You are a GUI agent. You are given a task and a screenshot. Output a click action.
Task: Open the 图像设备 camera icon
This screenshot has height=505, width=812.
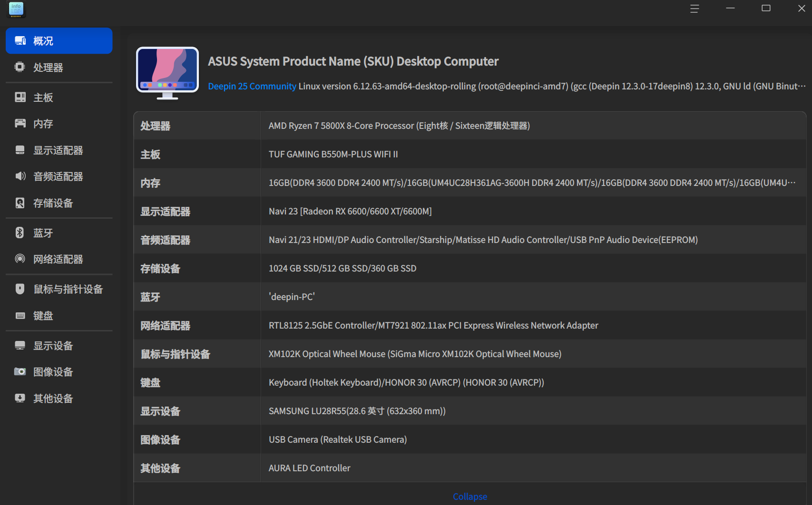pyautogui.click(x=20, y=371)
